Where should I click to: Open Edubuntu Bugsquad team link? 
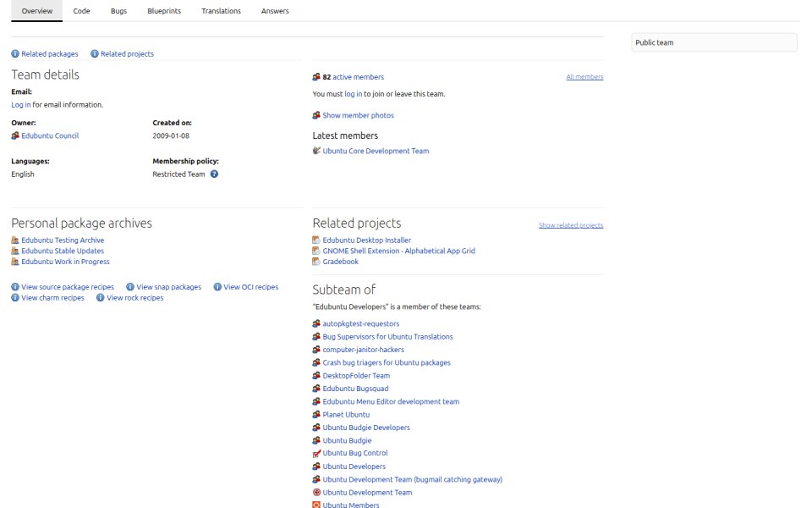point(355,389)
